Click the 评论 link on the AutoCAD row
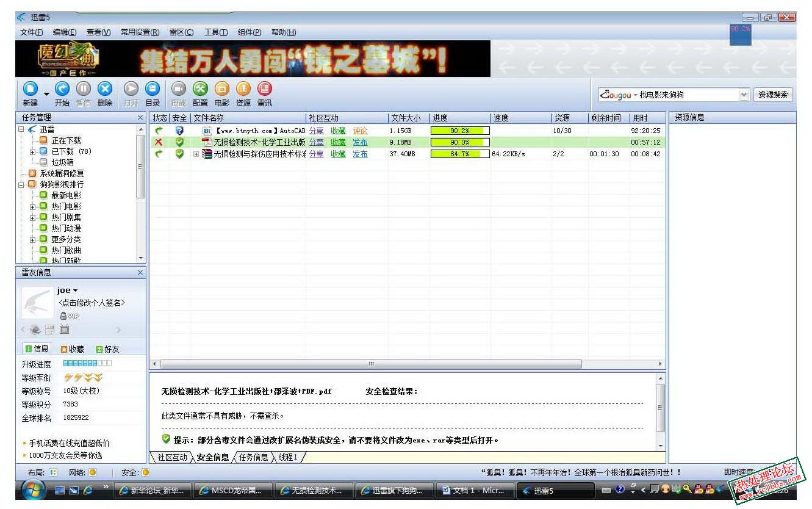Screen dimensions: 812x509 [x=361, y=131]
